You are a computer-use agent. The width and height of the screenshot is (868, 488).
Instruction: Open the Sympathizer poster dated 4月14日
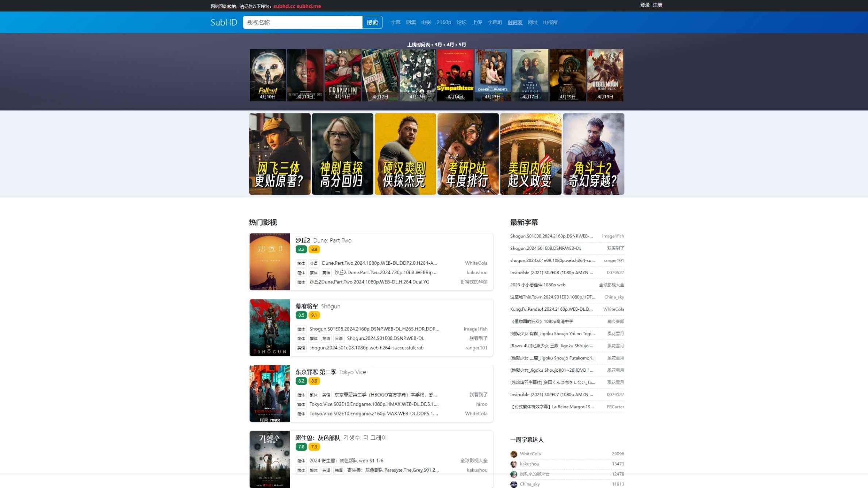(x=455, y=75)
